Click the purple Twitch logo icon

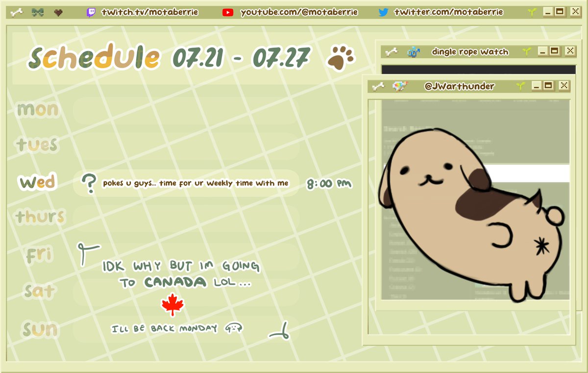91,12
